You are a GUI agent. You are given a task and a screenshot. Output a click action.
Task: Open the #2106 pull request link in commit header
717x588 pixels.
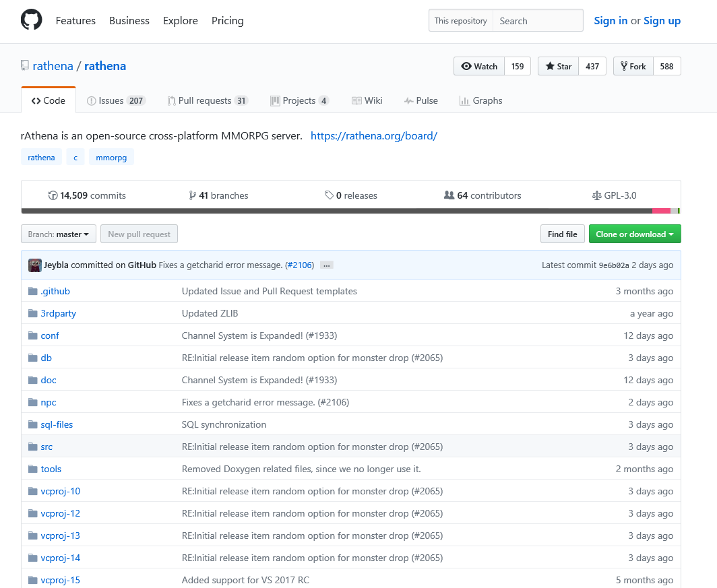(x=299, y=265)
